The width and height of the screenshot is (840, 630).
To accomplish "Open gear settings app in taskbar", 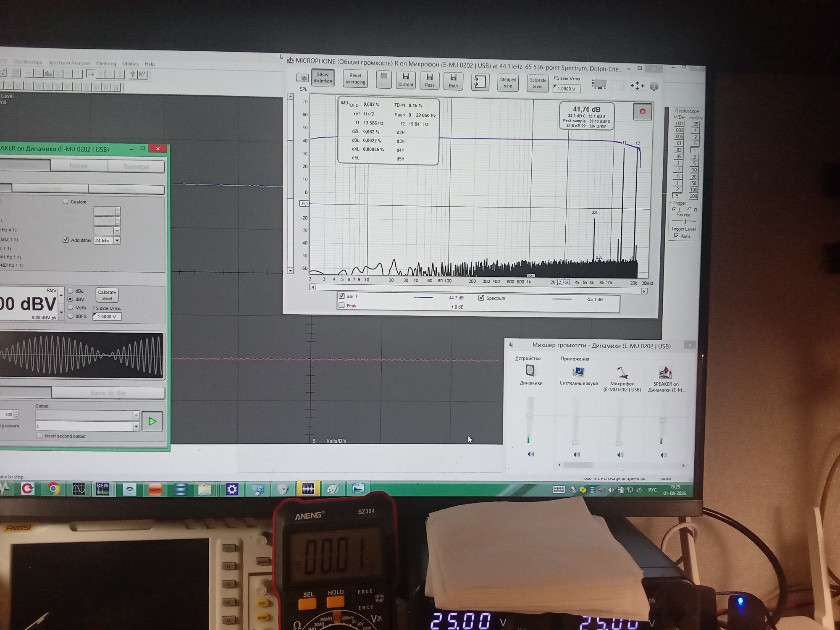I will (232, 489).
